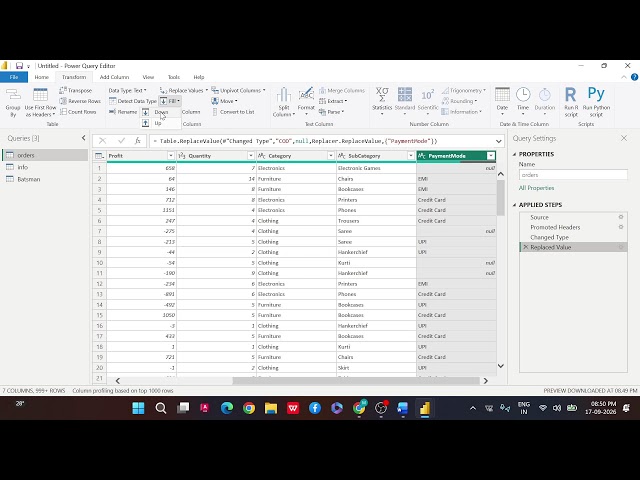Rename the selected column
Viewport: 640px width, 480px height.
pyautogui.click(x=123, y=111)
